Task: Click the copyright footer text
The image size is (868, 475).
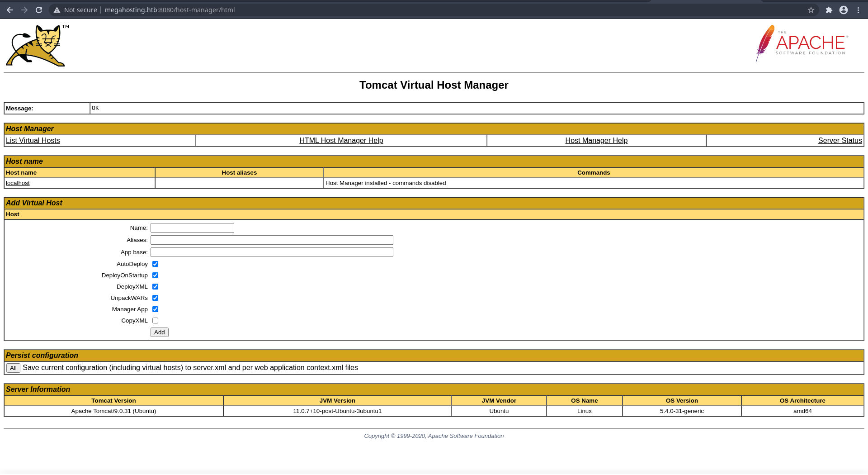Action: point(434,436)
